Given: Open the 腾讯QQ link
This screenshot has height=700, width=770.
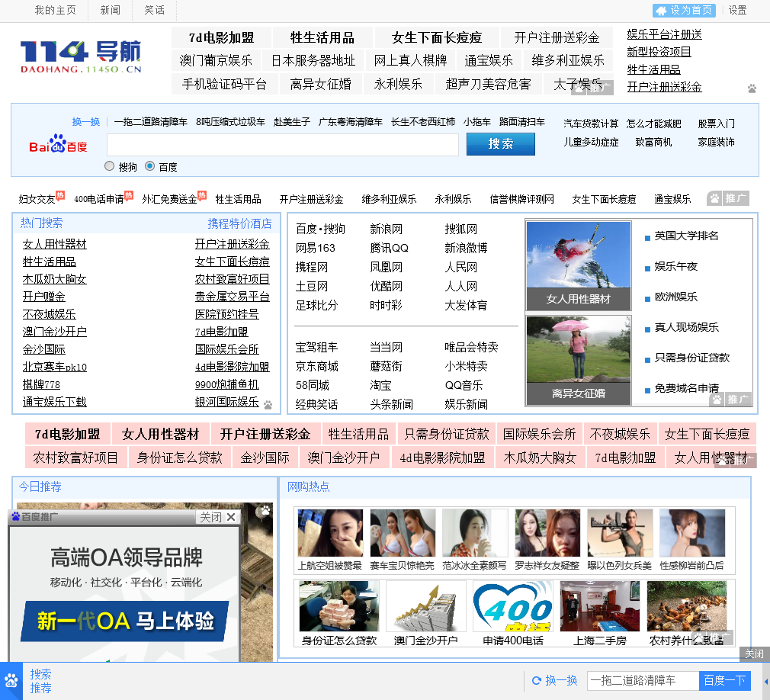Looking at the screenshot, I should [x=389, y=248].
